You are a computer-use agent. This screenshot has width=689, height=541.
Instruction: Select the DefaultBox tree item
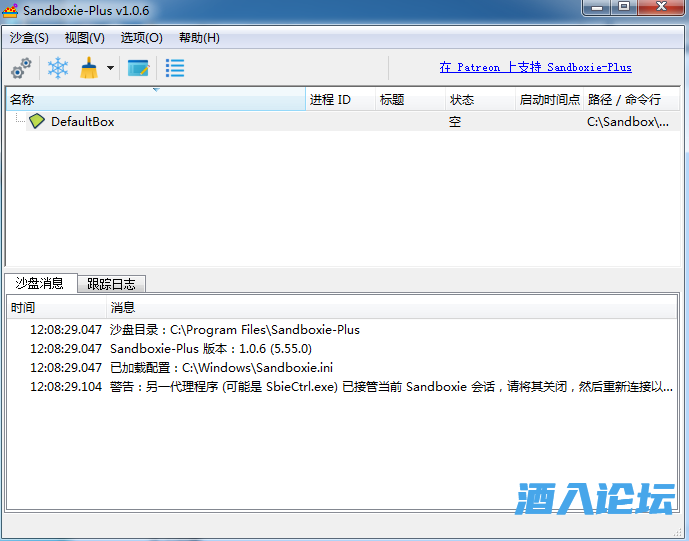point(82,121)
